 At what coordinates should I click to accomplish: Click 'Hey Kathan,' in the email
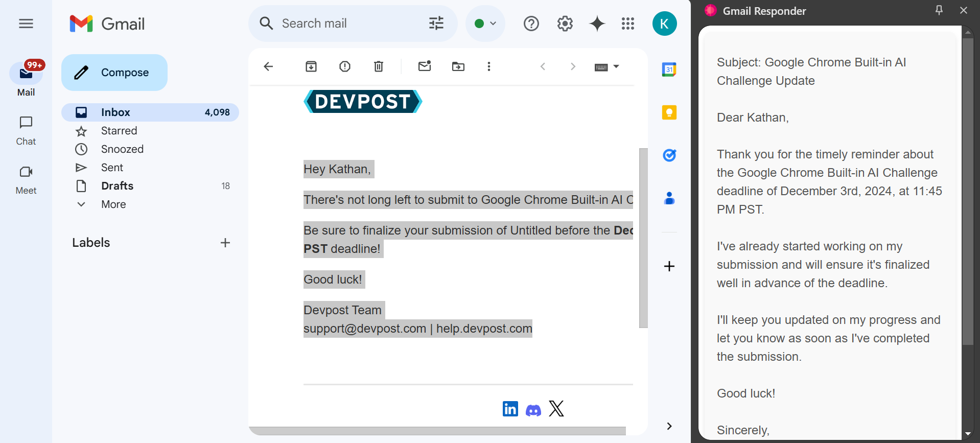[x=337, y=169]
